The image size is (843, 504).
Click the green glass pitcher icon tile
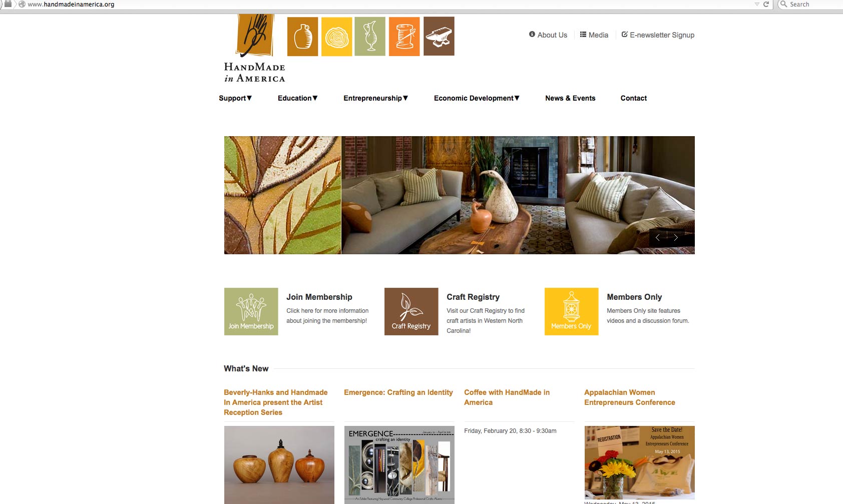click(x=370, y=37)
